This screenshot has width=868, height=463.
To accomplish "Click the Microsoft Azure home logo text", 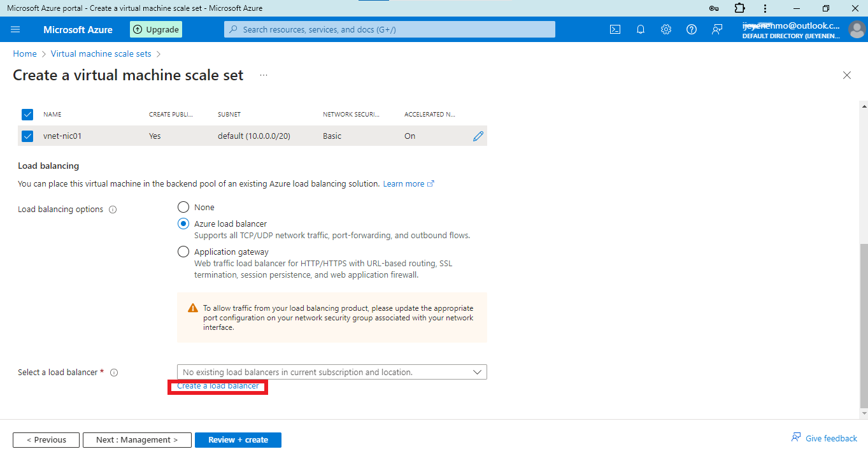I will (78, 30).
